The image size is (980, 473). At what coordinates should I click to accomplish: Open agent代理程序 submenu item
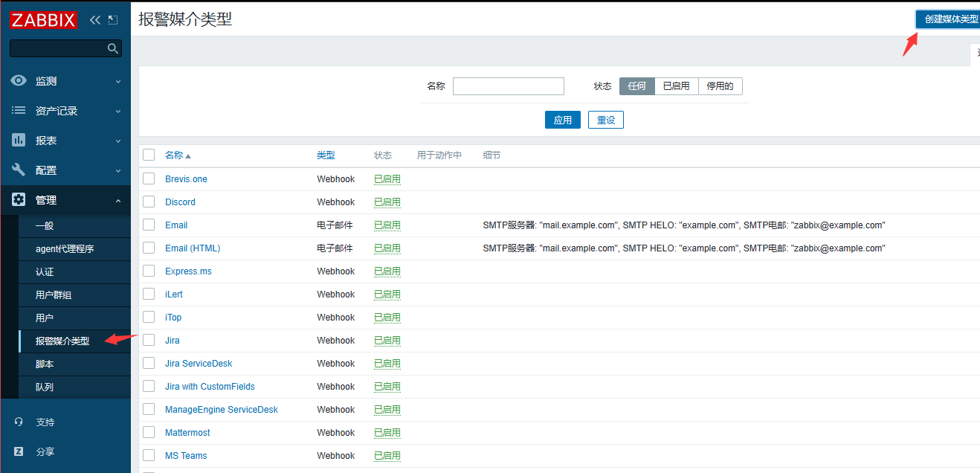coord(74,248)
